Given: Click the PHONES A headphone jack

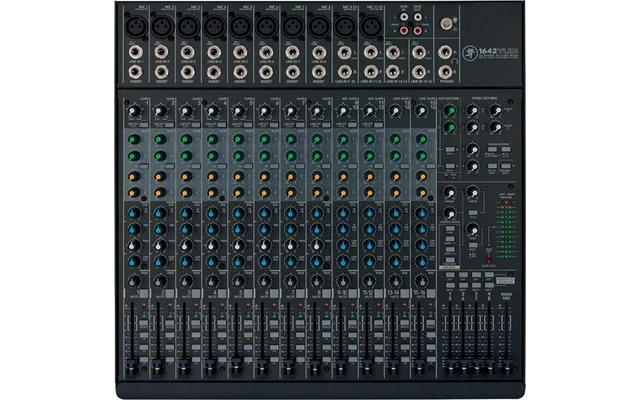Looking at the screenshot, I should pyautogui.click(x=444, y=52).
